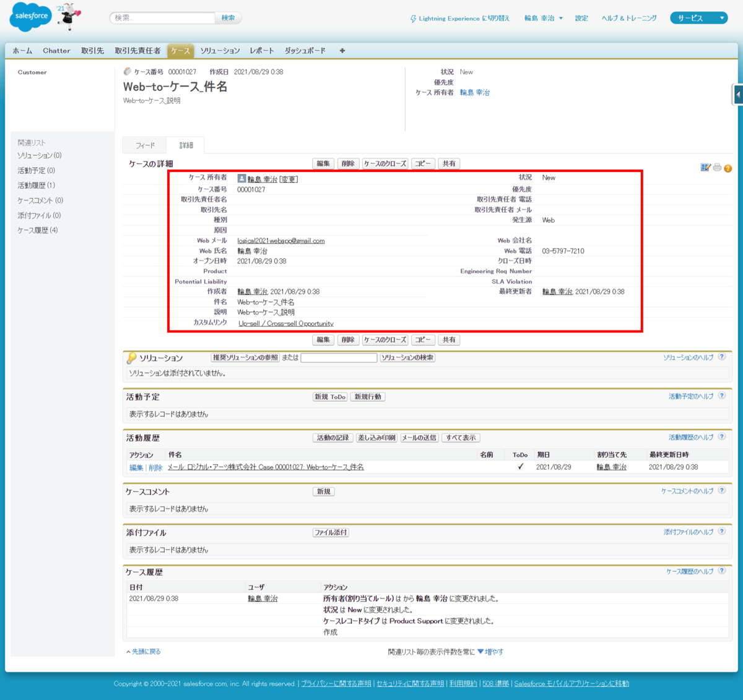Click the すべて表示 button

click(x=461, y=438)
